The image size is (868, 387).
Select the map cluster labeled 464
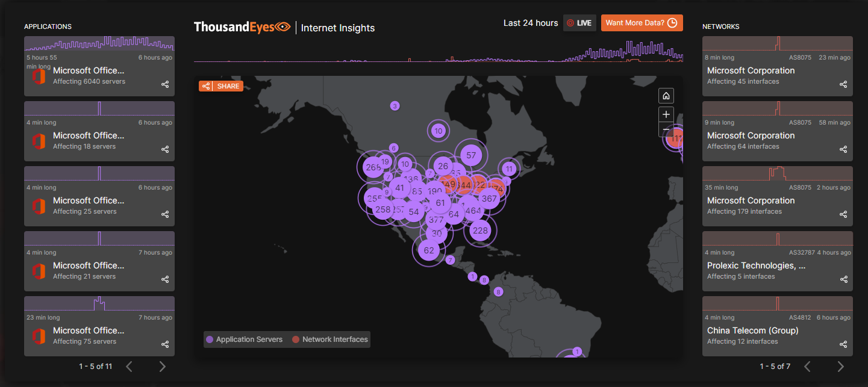(473, 211)
